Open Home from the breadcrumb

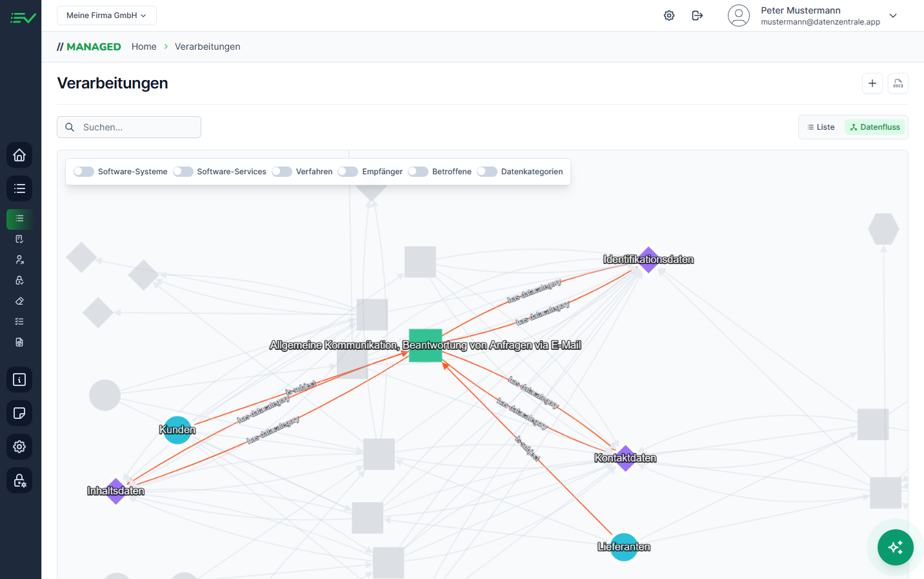(144, 46)
